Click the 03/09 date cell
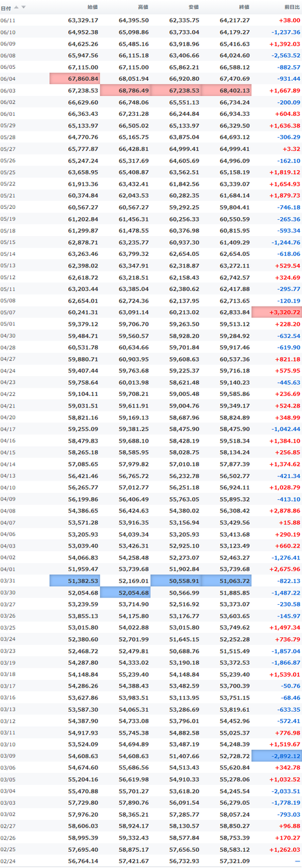This screenshot has width=302, height=868. click(x=8, y=755)
